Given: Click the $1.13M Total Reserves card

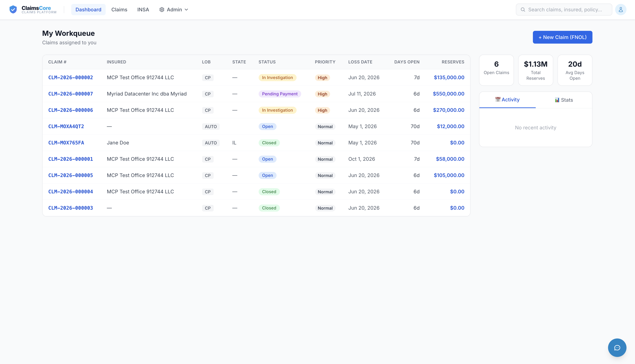Looking at the screenshot, I should click(x=536, y=70).
